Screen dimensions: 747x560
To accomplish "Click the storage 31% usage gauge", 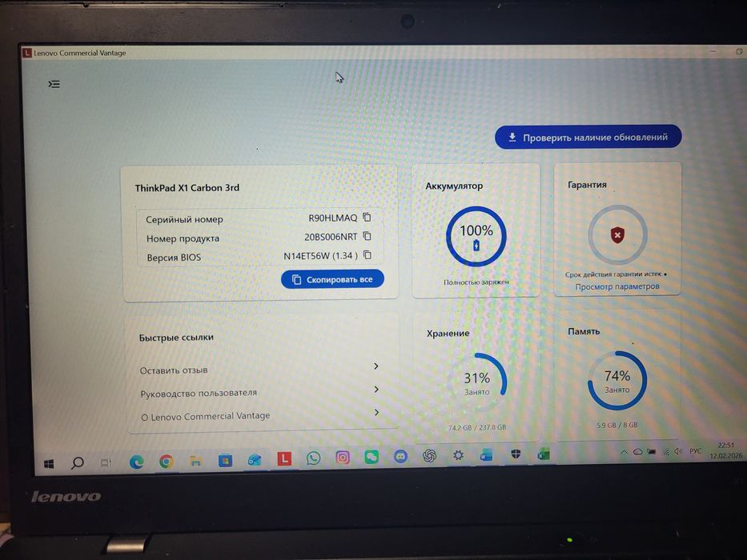I will 477,382.
